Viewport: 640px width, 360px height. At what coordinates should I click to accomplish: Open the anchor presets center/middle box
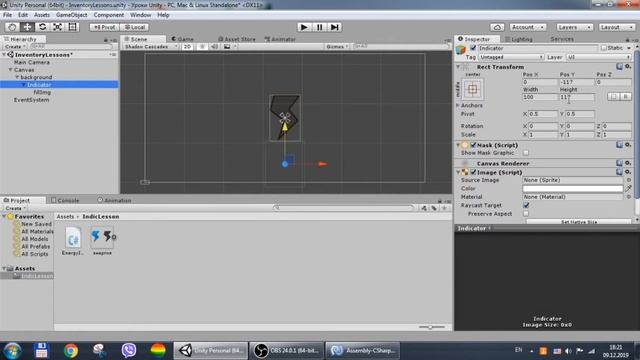(x=472, y=89)
